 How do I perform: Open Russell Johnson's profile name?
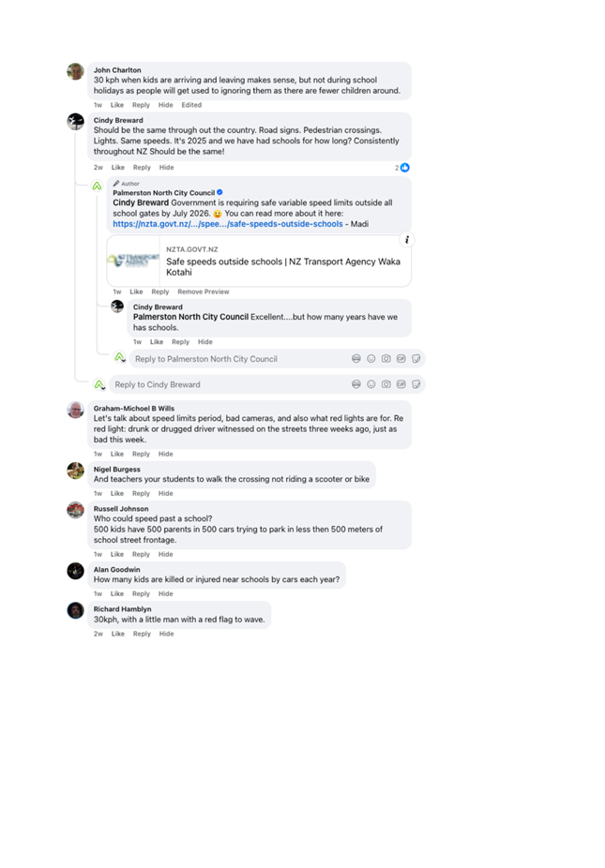pos(121,509)
